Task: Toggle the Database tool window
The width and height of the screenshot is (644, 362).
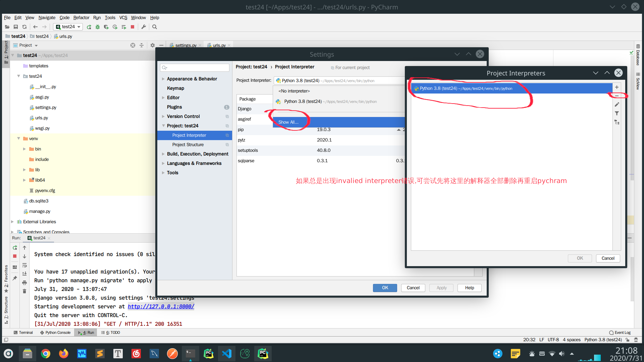Action: (x=638, y=55)
